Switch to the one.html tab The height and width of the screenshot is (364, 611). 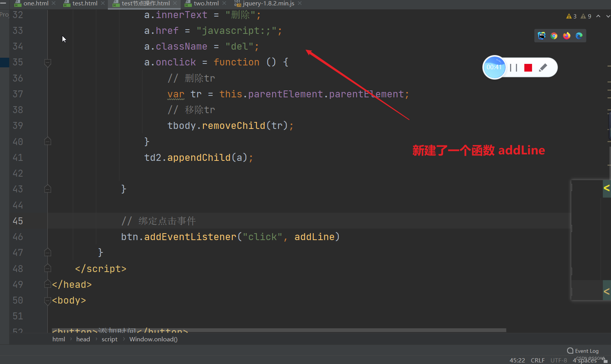pyautogui.click(x=35, y=3)
